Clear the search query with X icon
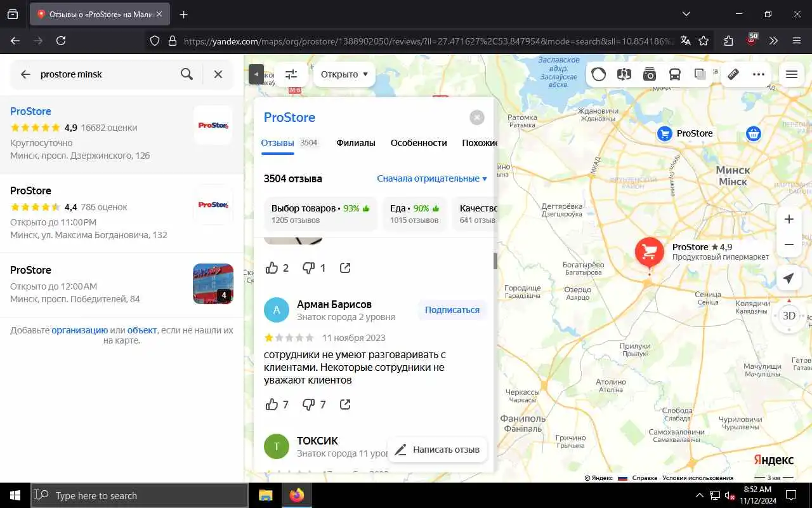The height and width of the screenshot is (508, 812). 218,74
